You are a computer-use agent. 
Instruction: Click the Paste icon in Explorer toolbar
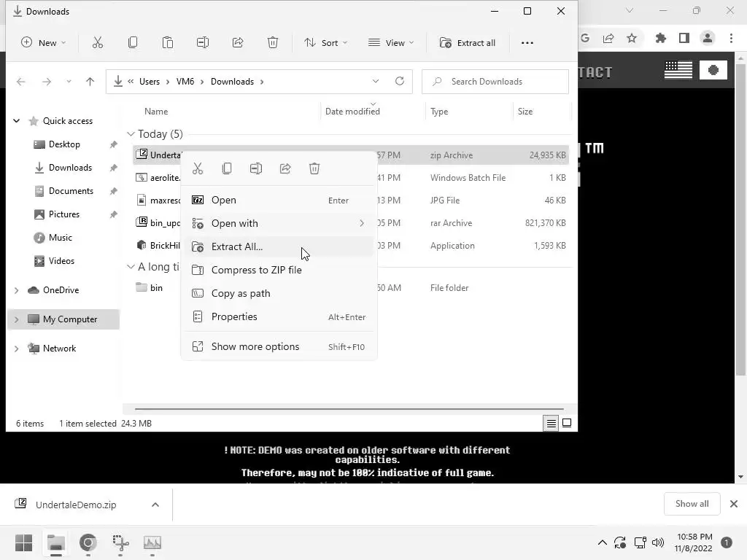point(168,43)
